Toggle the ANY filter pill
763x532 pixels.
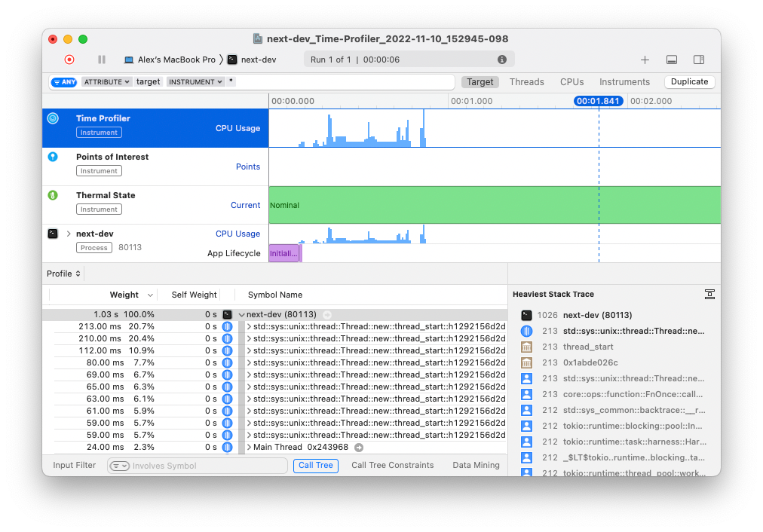[x=64, y=82]
